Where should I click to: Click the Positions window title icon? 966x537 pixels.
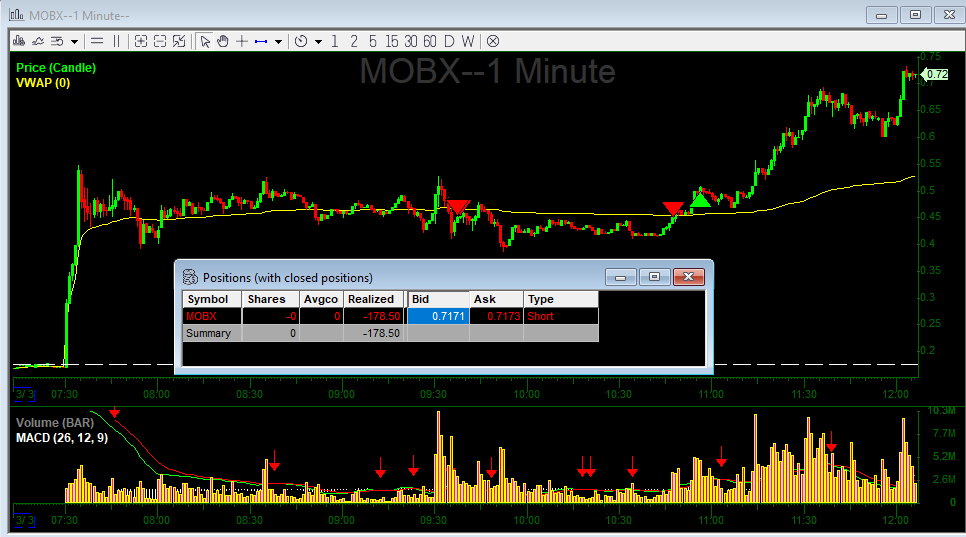(x=190, y=277)
